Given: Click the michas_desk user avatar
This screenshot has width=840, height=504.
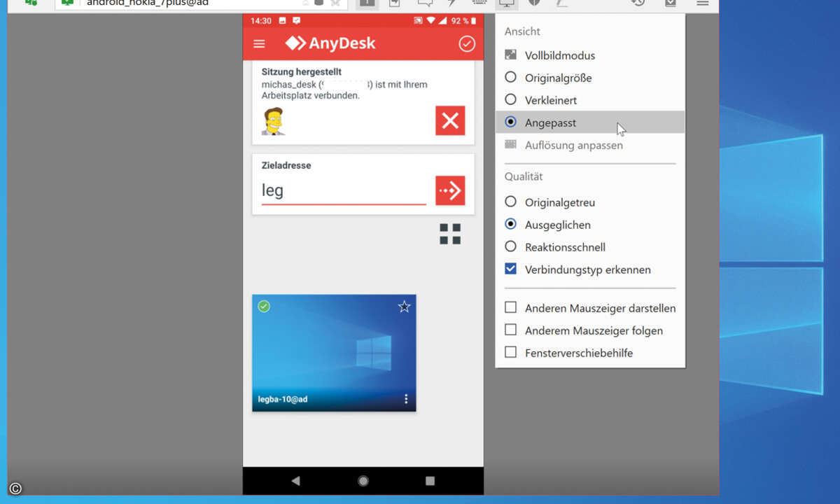Looking at the screenshot, I should [x=273, y=121].
